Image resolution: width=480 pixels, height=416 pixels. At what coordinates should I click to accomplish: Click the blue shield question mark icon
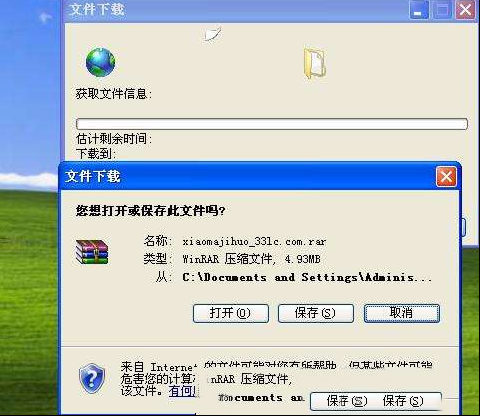[92, 378]
